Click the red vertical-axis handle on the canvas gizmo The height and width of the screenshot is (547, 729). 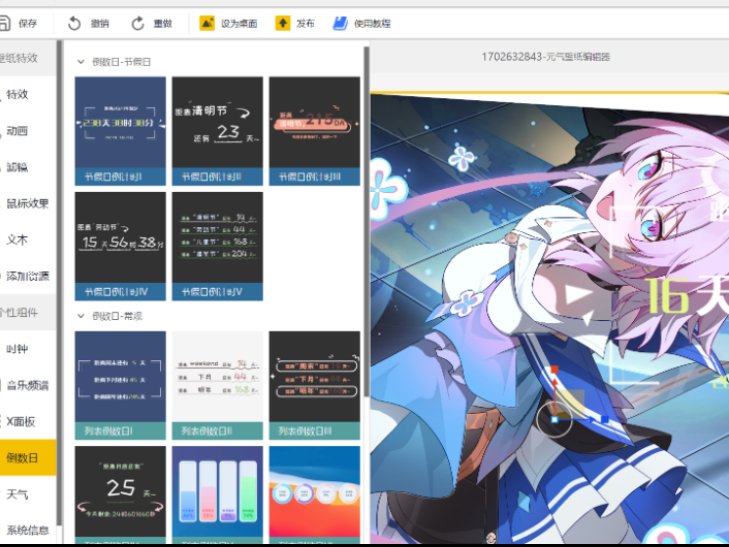click(x=554, y=369)
